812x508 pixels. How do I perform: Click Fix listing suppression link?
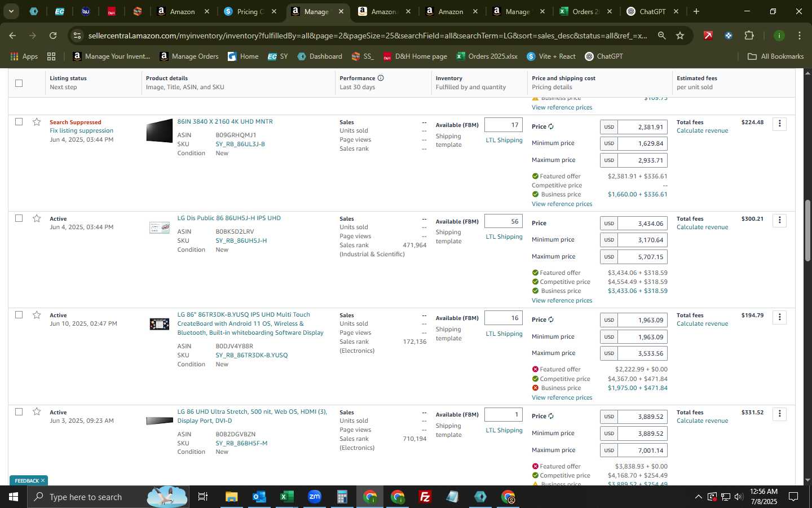click(81, 130)
